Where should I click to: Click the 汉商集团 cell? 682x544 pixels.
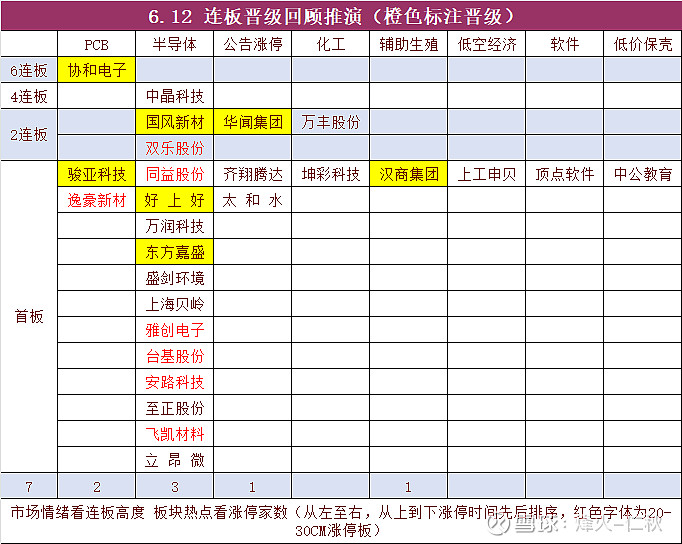(408, 174)
